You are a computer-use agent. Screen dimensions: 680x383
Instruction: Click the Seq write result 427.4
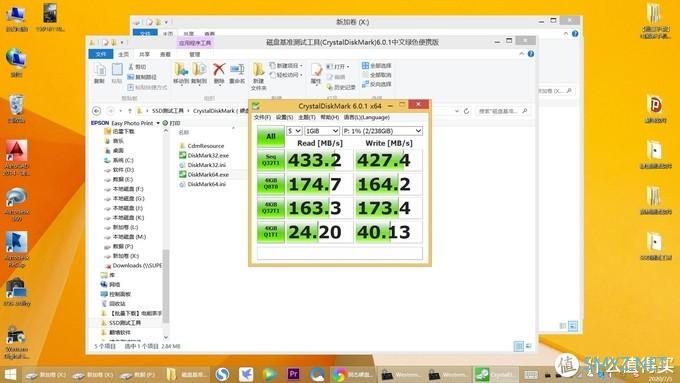coord(388,160)
